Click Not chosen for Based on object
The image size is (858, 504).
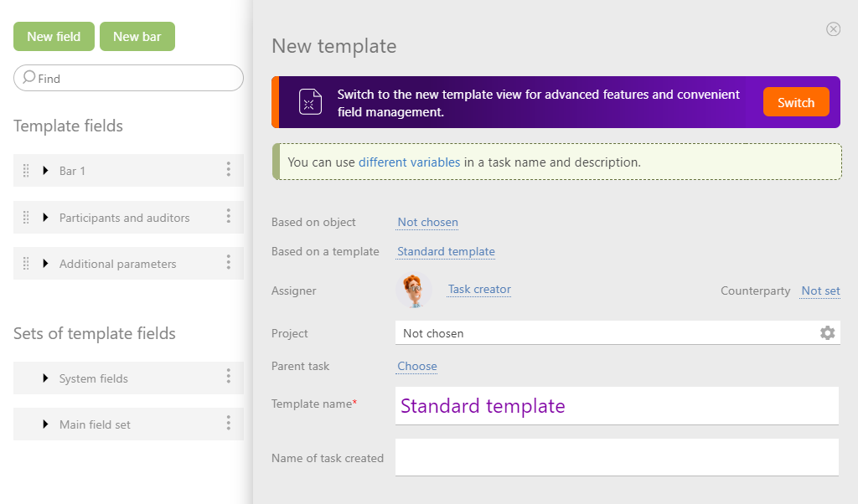click(x=428, y=223)
